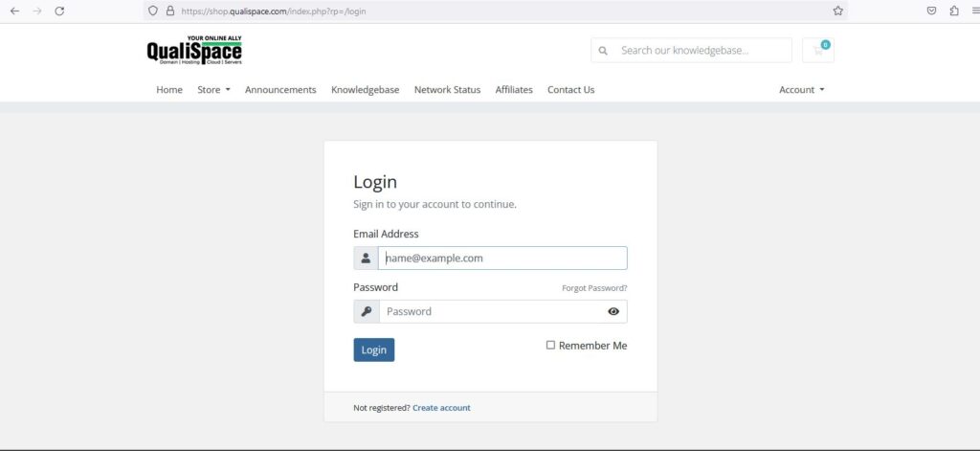Open the browser hamburger menu
This screenshot has height=451, width=980.
tap(975, 11)
